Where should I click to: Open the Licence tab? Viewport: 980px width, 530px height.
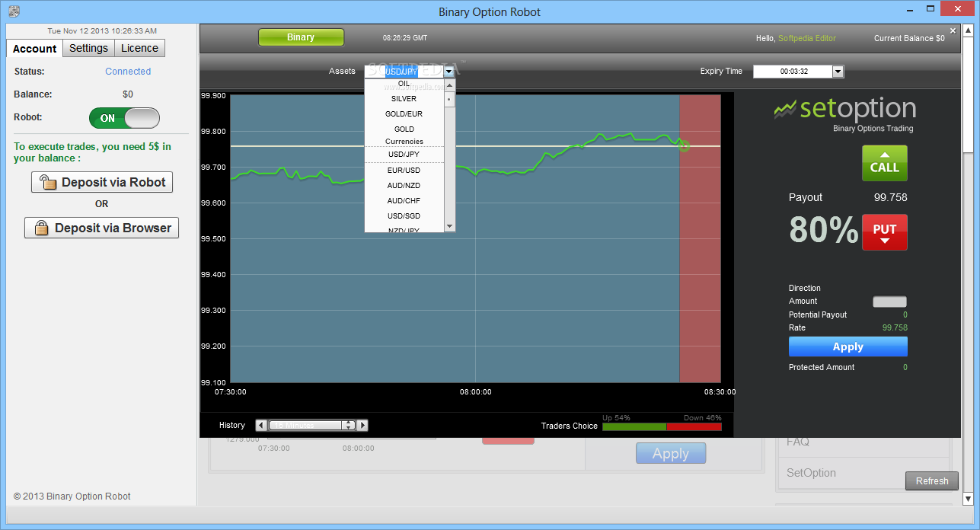(x=139, y=48)
